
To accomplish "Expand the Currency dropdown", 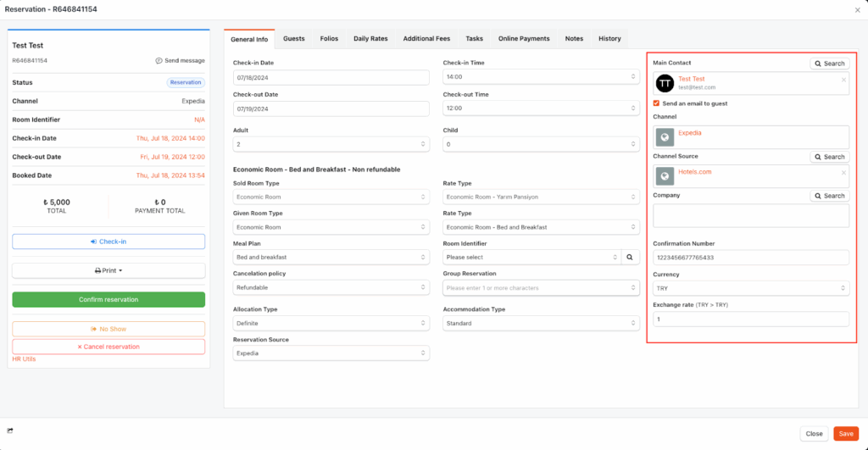I will [x=750, y=288].
